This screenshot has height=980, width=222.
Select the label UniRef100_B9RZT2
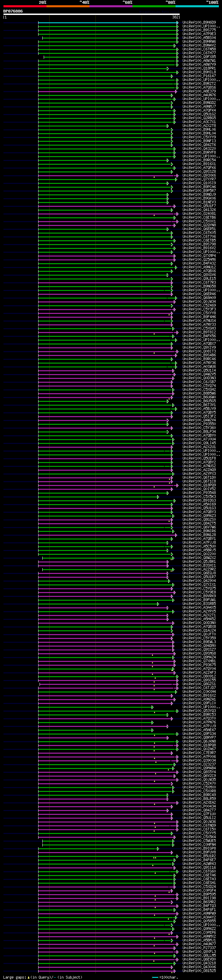pyautogui.click(x=199, y=84)
